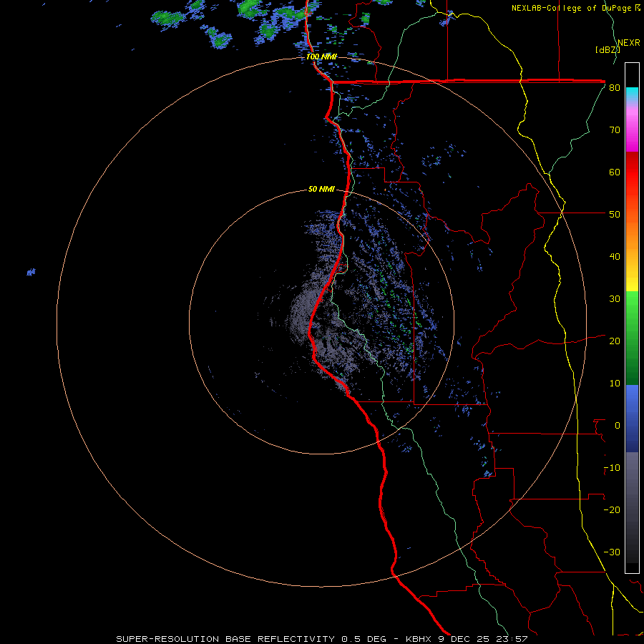Click the orange segment of the color bar
Image resolution: width=644 pixels, height=644 pixels.
(x=632, y=238)
